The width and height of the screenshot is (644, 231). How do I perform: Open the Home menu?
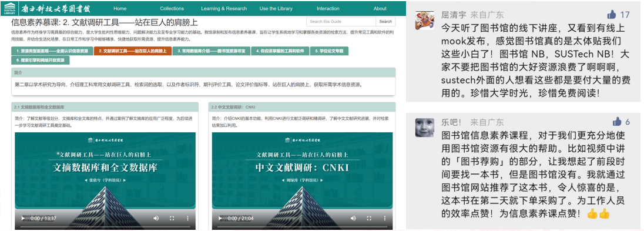120,8
